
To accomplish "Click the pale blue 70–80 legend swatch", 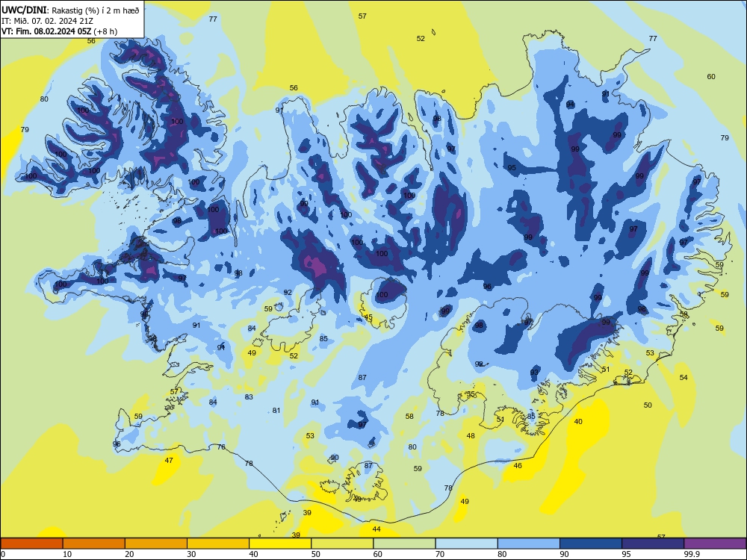I will click(x=466, y=544).
